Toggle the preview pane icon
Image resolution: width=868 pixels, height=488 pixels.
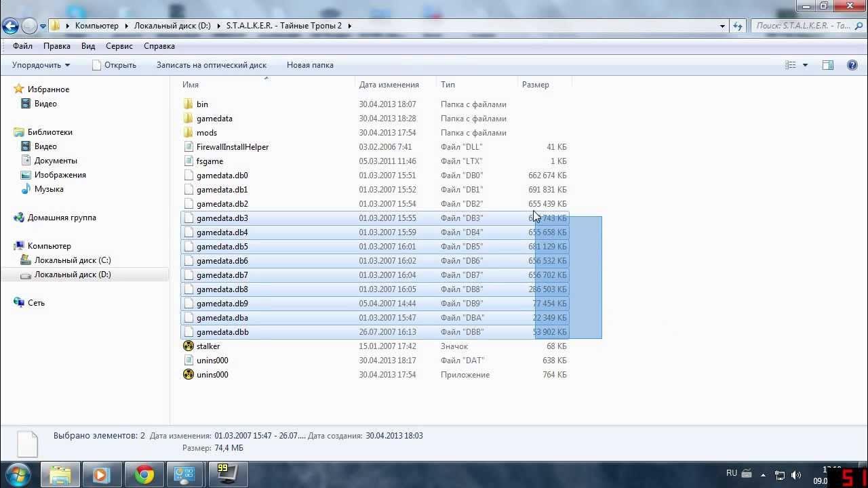828,65
